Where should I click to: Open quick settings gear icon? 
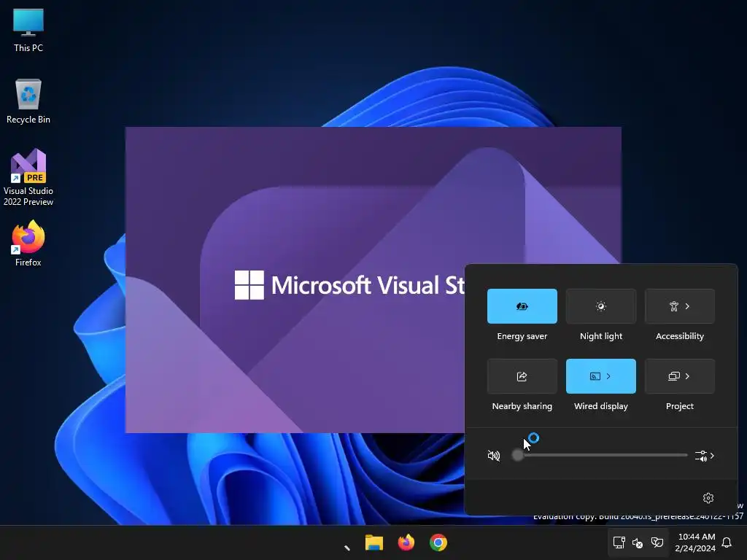[x=708, y=497]
